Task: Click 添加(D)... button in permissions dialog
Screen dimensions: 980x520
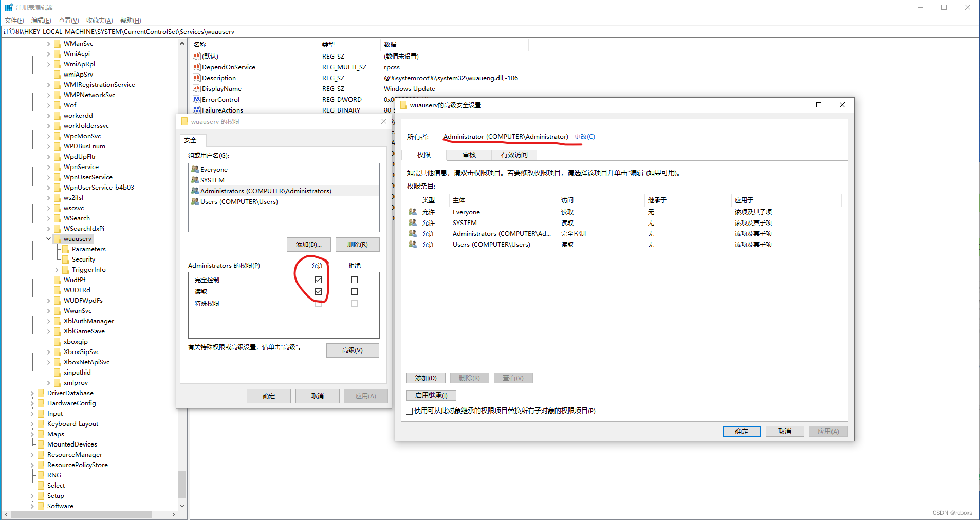Action: click(x=309, y=245)
